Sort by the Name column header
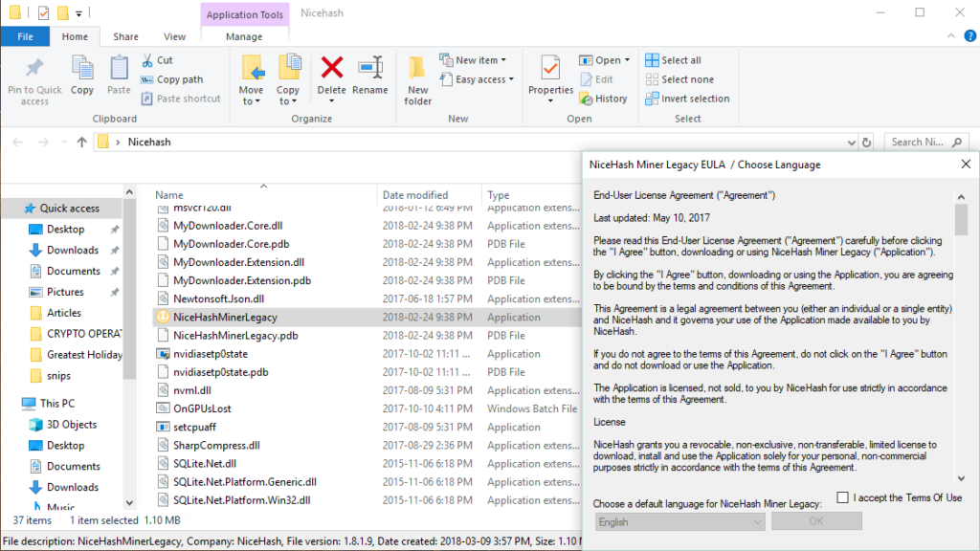Viewport: 980px width, 551px height. point(169,195)
